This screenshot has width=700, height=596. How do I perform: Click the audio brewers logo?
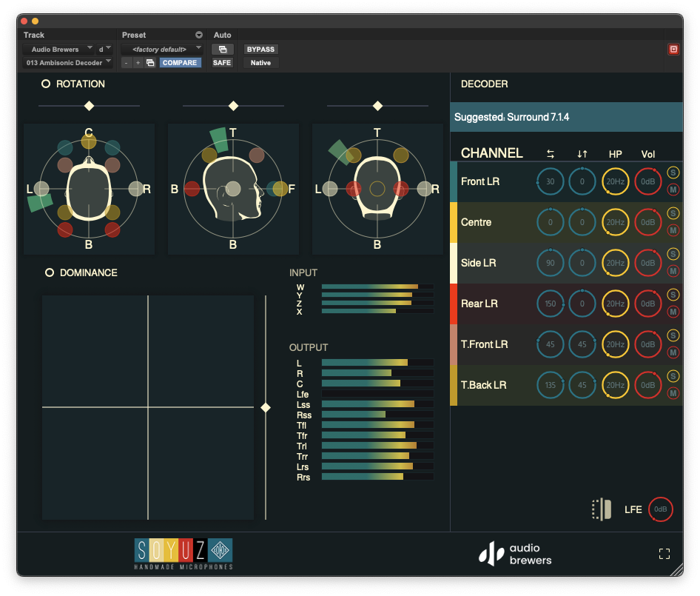tap(514, 553)
